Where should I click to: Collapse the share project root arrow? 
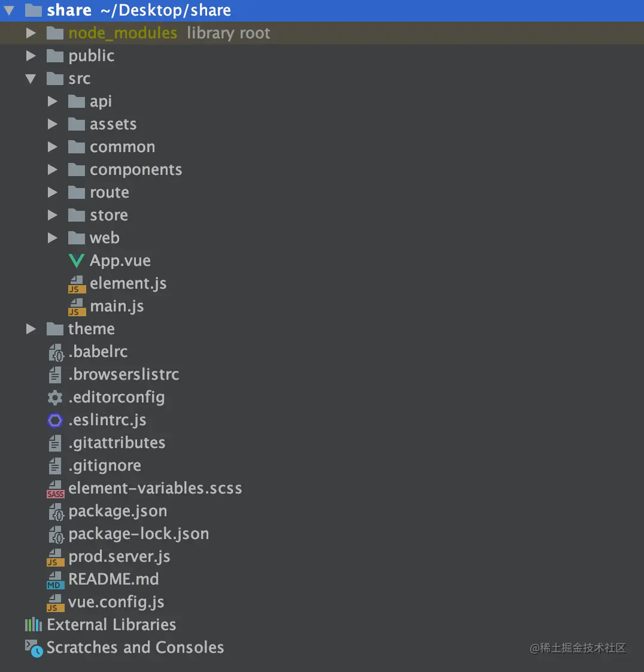pos(10,10)
